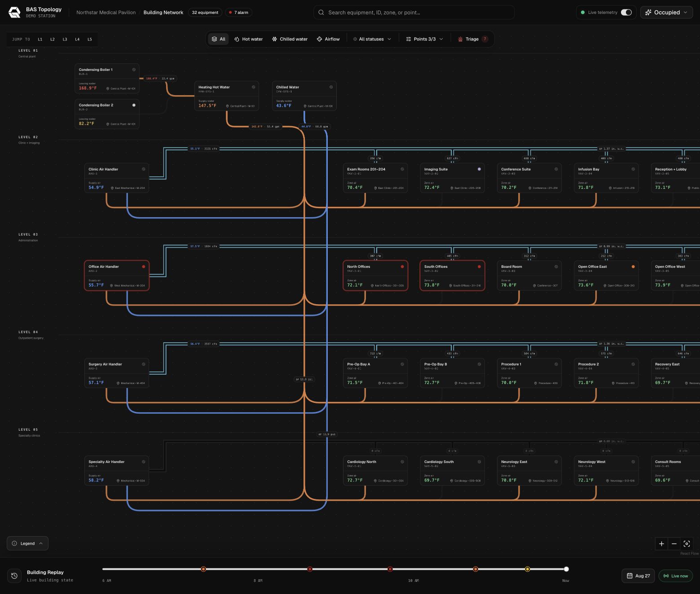Click the calendar icon beside Aug 27
Image resolution: width=700 pixels, height=594 pixels.
pyautogui.click(x=630, y=576)
